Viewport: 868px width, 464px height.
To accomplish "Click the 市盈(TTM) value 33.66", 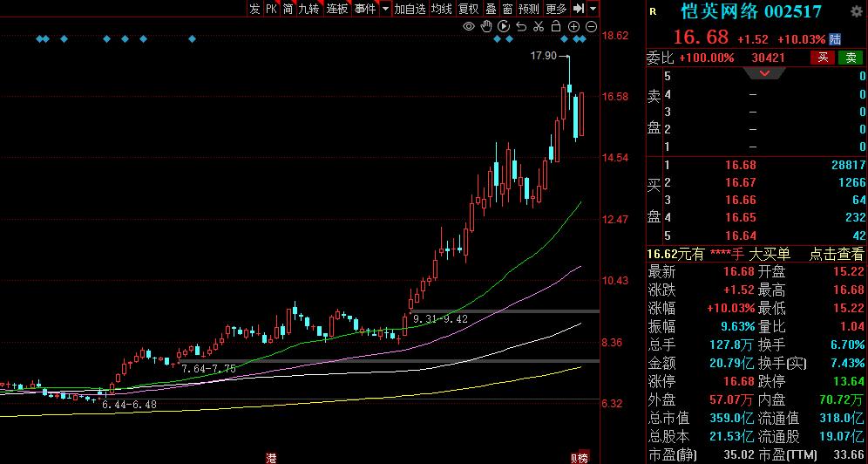I will coord(848,455).
